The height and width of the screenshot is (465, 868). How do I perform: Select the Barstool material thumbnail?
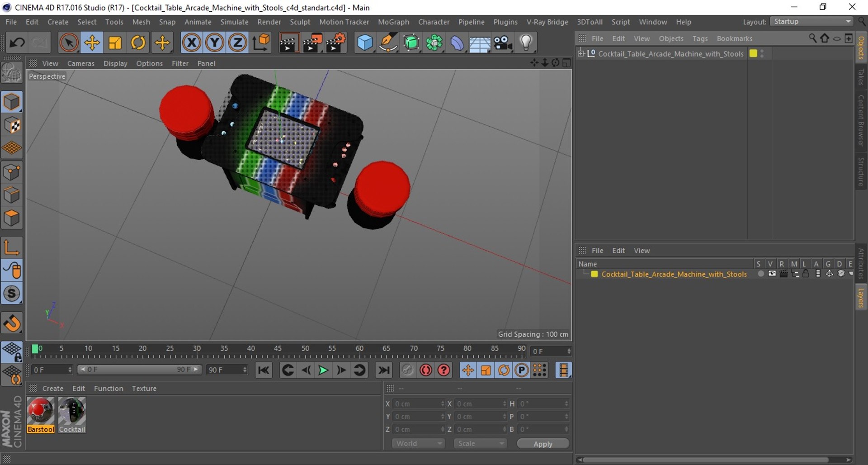41,411
